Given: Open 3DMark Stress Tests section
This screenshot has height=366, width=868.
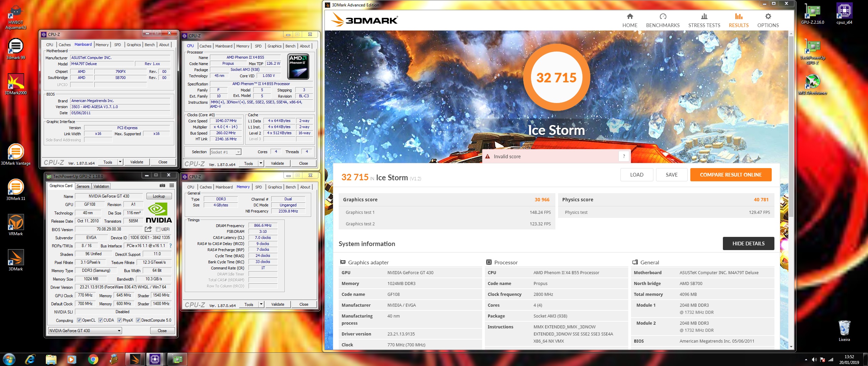Looking at the screenshot, I should tap(704, 21).
